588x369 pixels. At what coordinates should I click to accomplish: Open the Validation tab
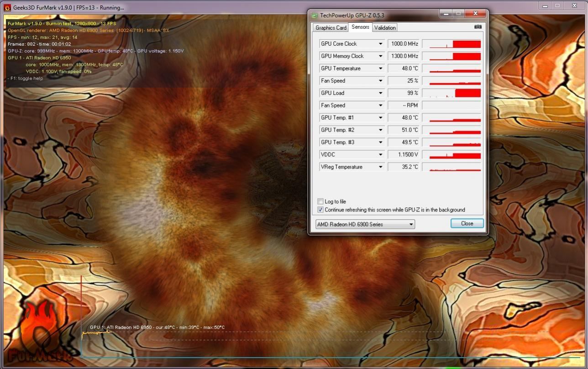(x=385, y=28)
